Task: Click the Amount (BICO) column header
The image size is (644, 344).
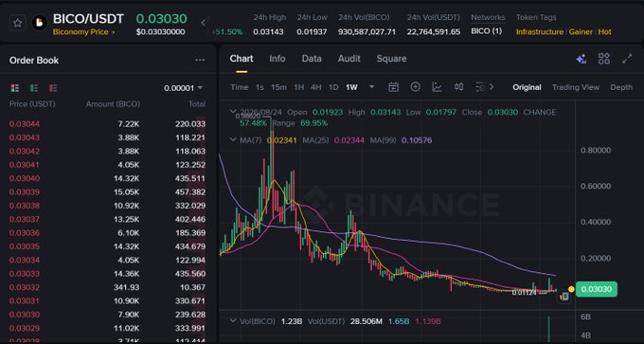Action: (x=113, y=104)
